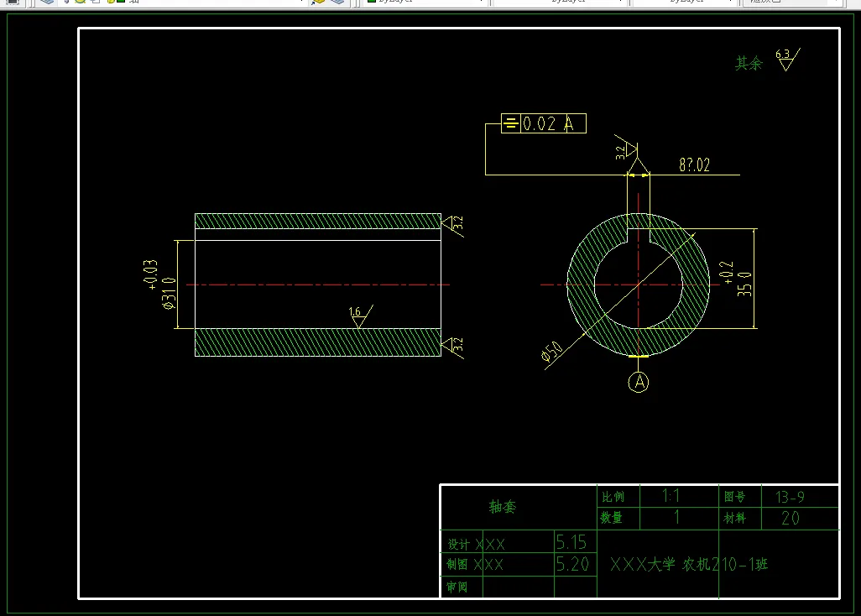This screenshot has width=861, height=616.
Task: Select the "材料" label cell
Action: pyautogui.click(x=735, y=519)
